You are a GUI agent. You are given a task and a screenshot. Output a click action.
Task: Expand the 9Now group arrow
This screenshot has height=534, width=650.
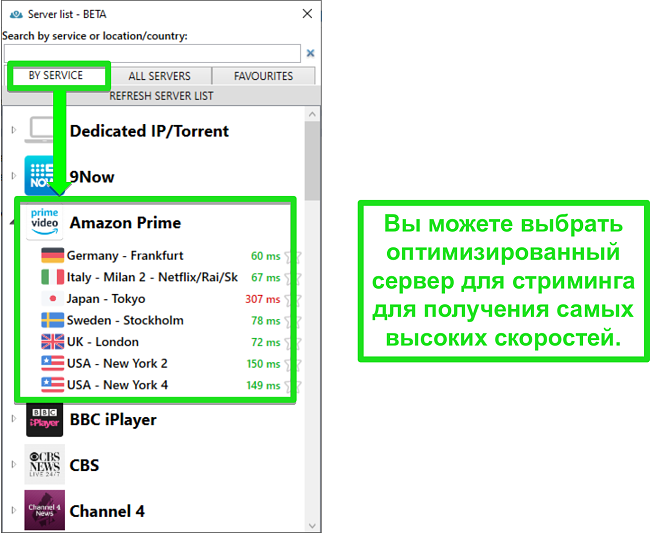point(14,175)
